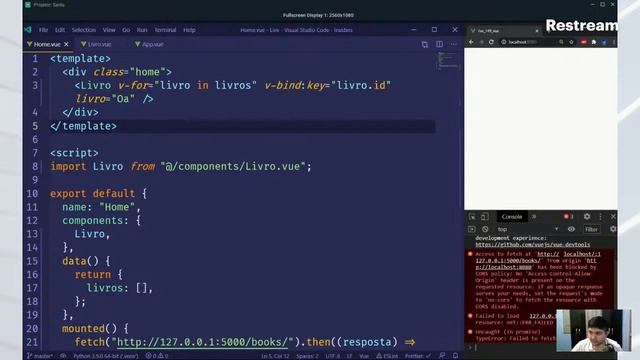This screenshot has width=640, height=360.
Task: Open console settings gear
Action: (613, 229)
